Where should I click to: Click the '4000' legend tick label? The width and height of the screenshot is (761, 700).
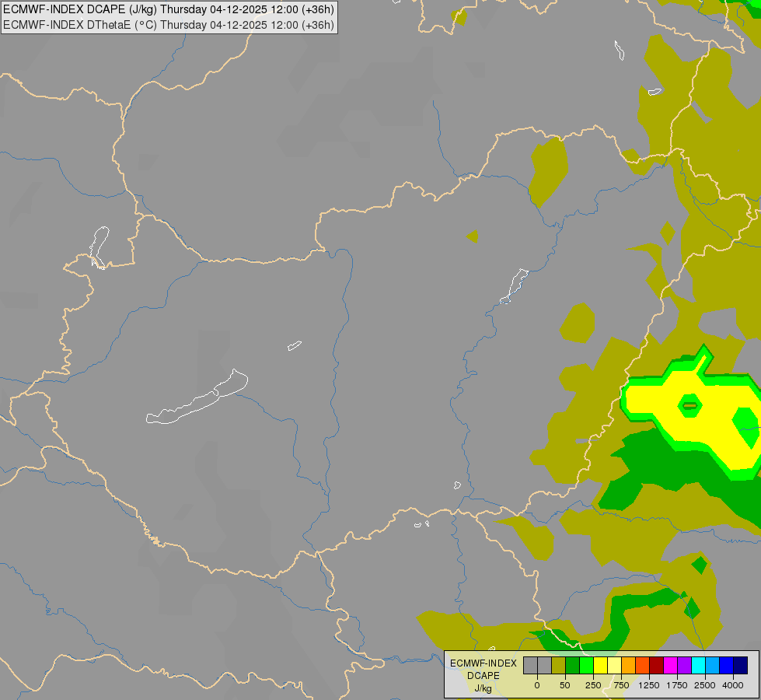pyautogui.click(x=733, y=685)
